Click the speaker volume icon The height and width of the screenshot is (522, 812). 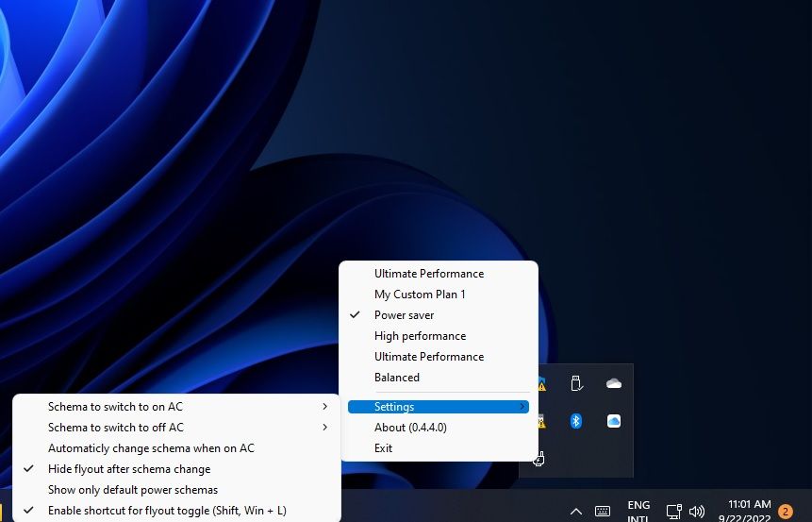pyautogui.click(x=697, y=512)
